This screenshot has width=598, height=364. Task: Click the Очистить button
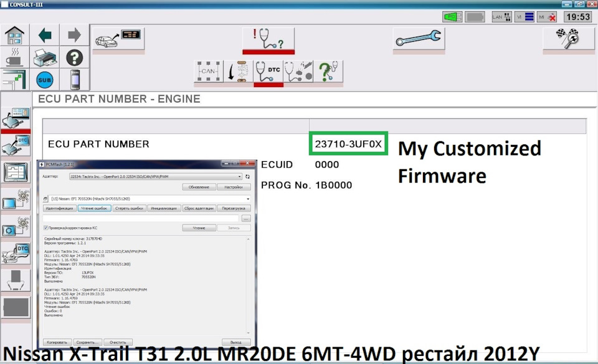118,342
